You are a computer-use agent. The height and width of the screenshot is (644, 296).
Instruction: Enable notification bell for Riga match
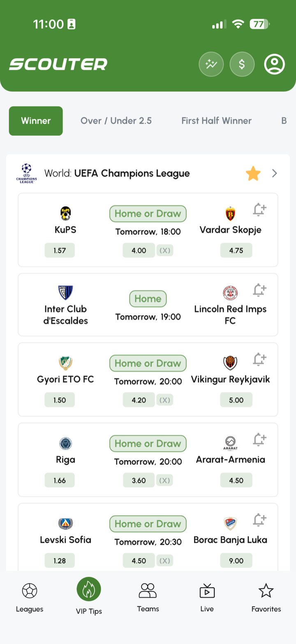pos(259,440)
